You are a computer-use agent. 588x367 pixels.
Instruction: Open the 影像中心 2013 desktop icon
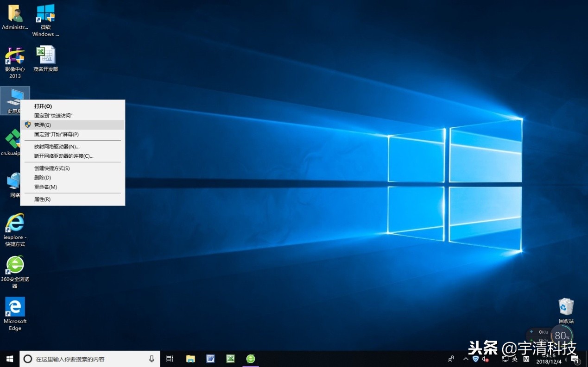15,56
